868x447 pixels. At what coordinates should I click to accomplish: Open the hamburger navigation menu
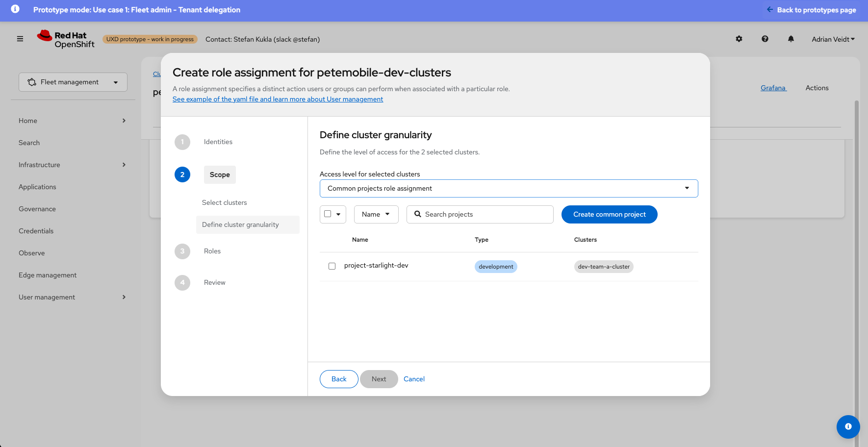tap(20, 39)
